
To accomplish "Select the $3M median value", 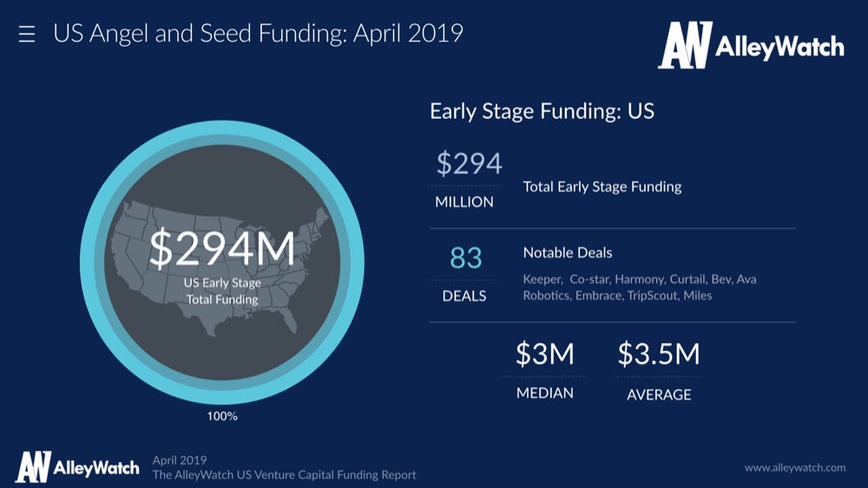I will [x=544, y=354].
